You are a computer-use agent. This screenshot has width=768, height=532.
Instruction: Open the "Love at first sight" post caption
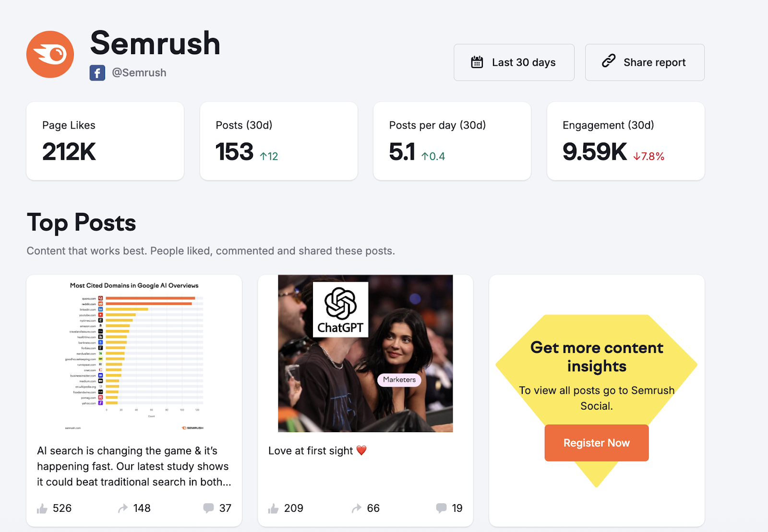coord(311,451)
